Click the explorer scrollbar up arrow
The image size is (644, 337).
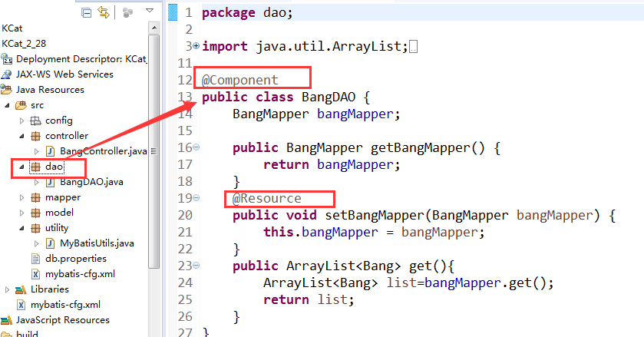tap(154, 28)
